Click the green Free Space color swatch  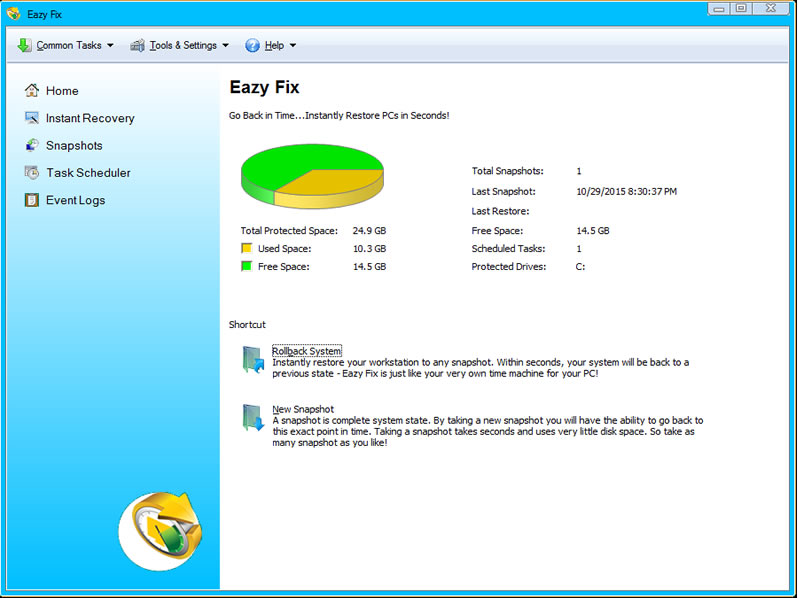[247, 266]
